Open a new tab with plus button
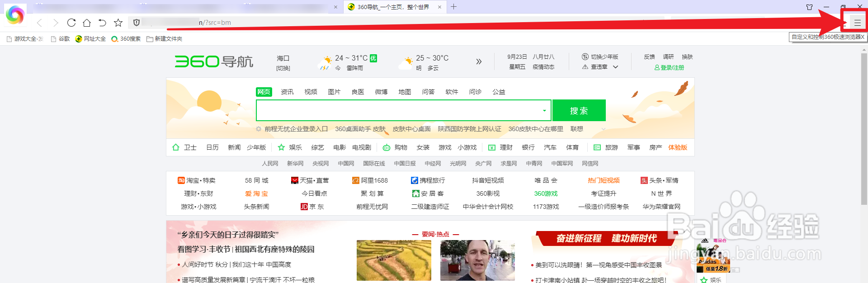This screenshot has height=283, width=868. pyautogui.click(x=454, y=7)
